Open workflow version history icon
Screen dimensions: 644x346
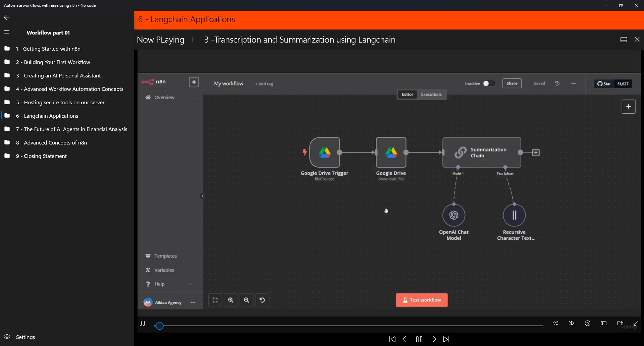[x=557, y=83]
